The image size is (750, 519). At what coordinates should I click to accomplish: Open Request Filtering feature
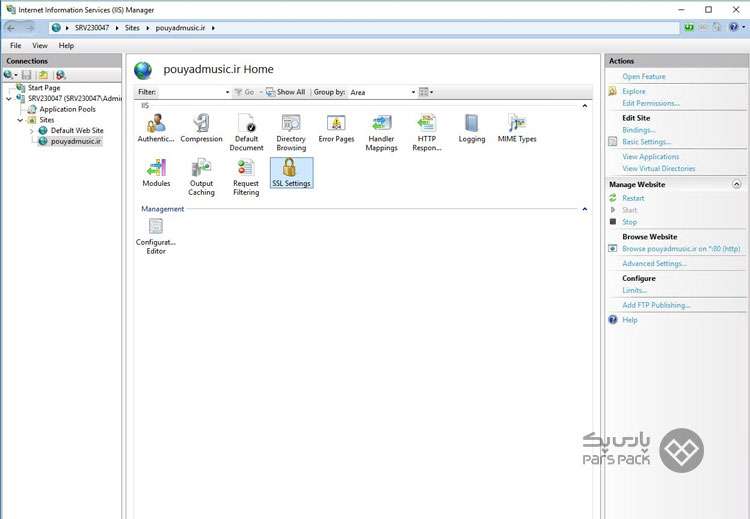pos(246,177)
